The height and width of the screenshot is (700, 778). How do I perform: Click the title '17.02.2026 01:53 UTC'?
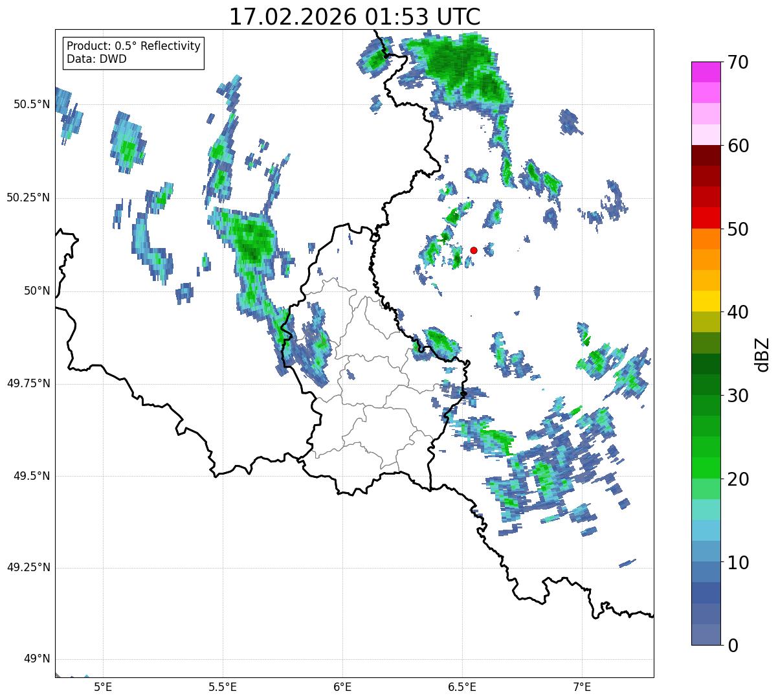pos(355,17)
